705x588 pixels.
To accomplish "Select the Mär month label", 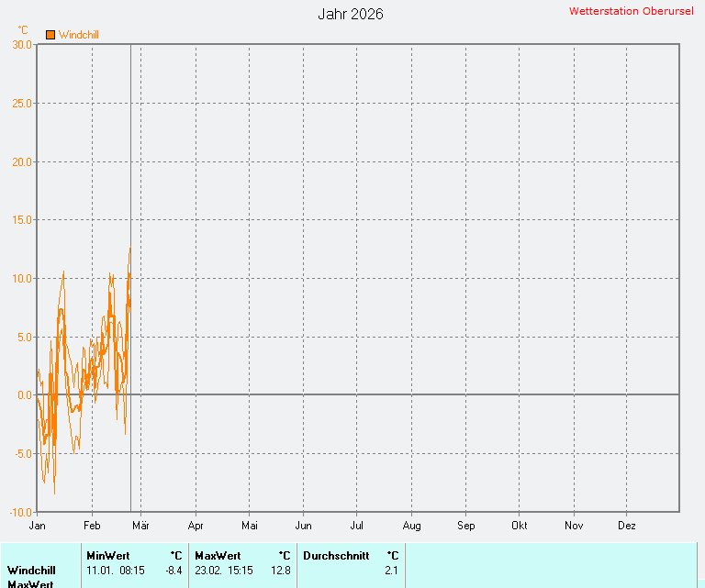I will tap(141, 526).
